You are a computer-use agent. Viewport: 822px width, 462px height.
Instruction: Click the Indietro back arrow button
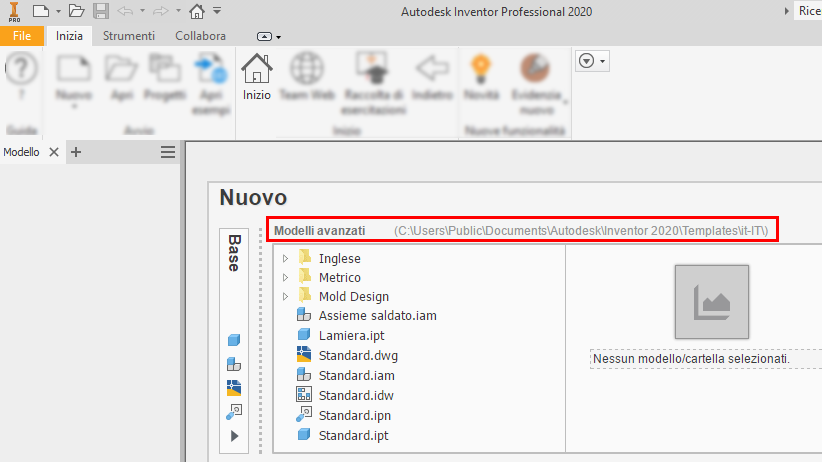[x=432, y=78]
